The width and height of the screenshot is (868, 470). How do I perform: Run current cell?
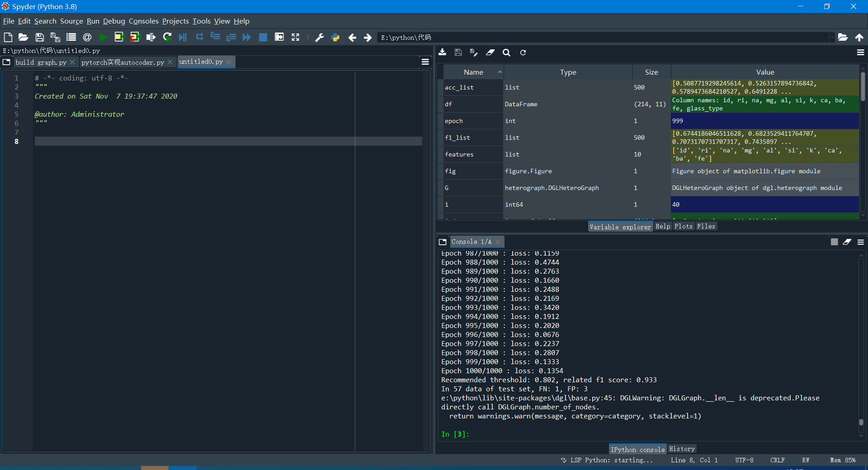tap(119, 37)
